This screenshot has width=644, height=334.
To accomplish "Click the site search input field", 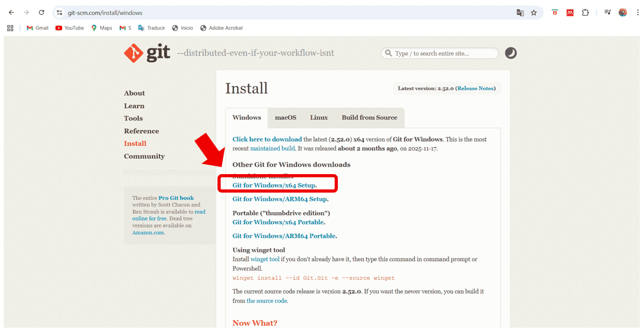I will pos(440,53).
